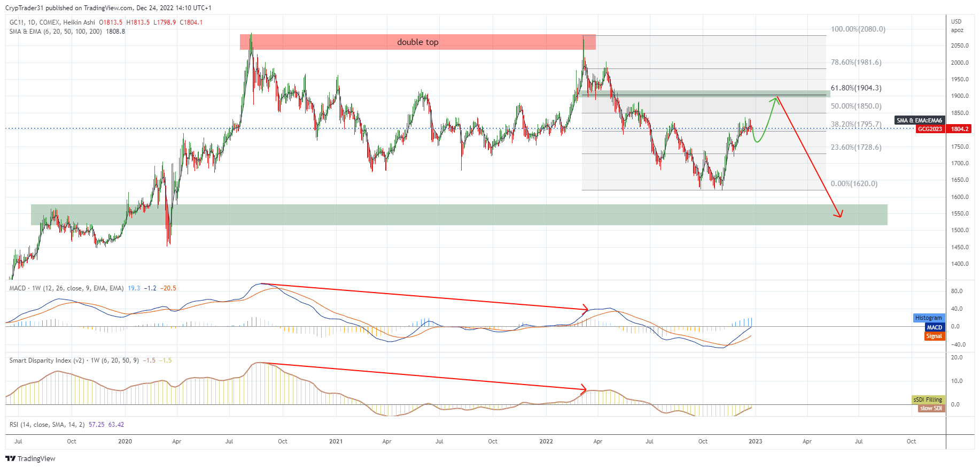980x468 pixels.
Task: Click the 57.25 RSI value
Action: 96,425
